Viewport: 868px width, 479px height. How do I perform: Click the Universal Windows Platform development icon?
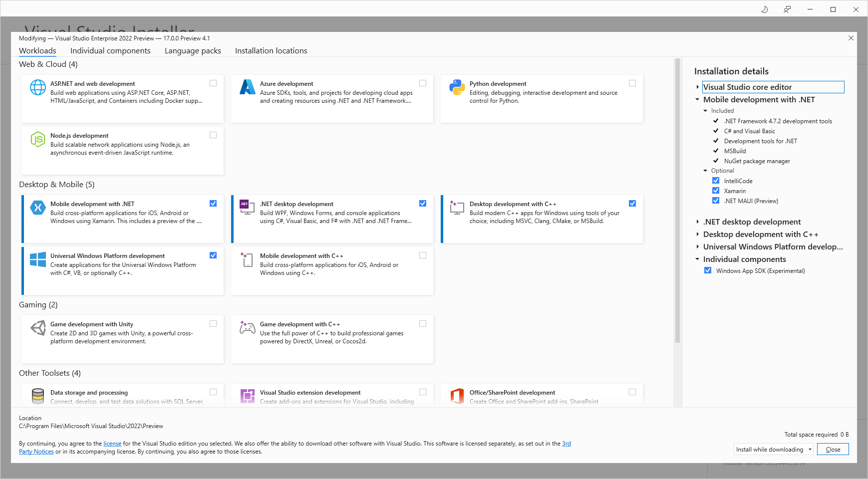(37, 259)
